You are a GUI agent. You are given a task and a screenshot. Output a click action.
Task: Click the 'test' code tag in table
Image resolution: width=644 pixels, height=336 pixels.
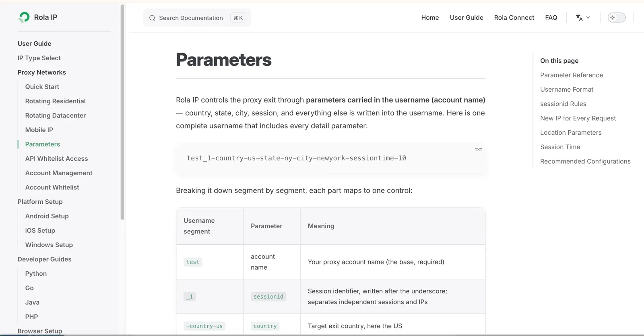point(193,262)
